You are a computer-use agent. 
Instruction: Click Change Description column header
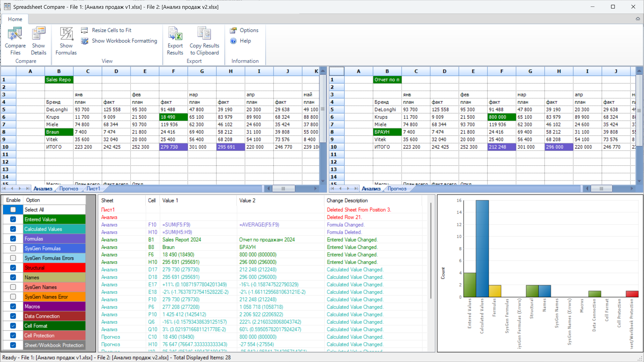(x=373, y=200)
